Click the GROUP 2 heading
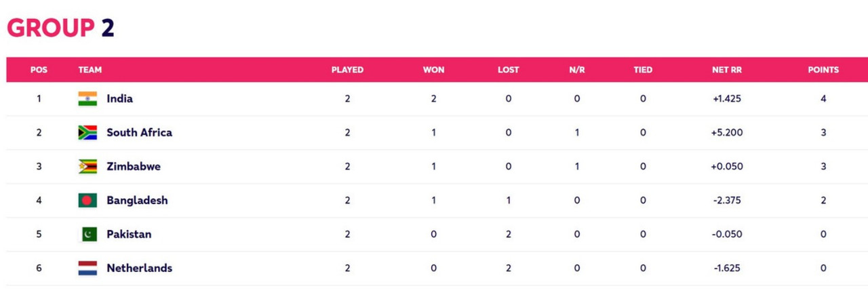Image resolution: width=868 pixels, height=297 pixels. [60, 28]
